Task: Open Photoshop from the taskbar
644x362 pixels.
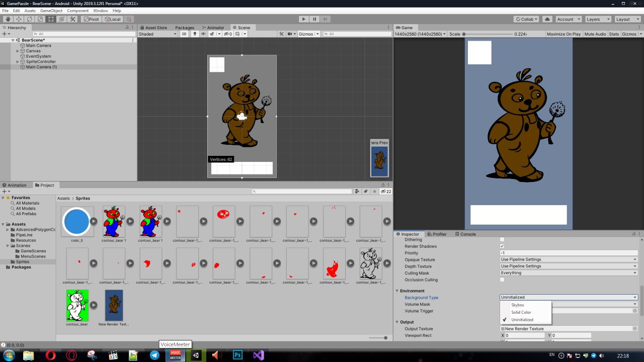Action: point(237,355)
